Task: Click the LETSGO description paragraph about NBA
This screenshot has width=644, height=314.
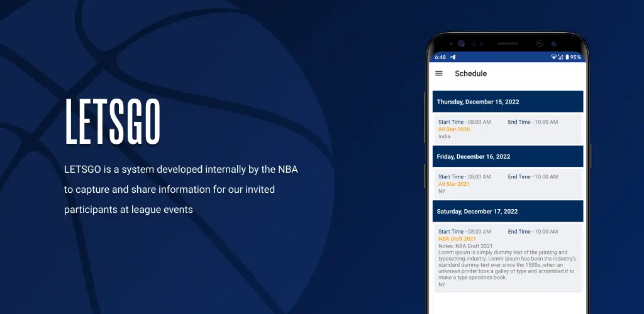Action: [180, 190]
